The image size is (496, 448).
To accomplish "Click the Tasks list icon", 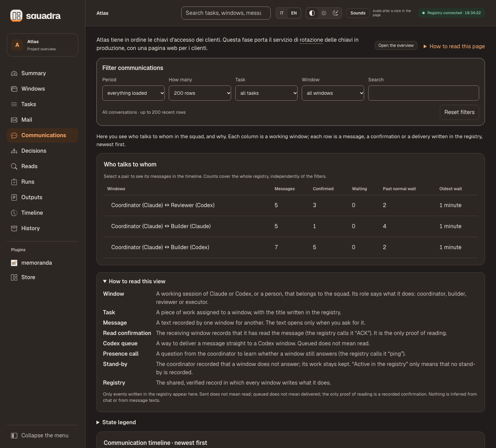I will point(14,104).
